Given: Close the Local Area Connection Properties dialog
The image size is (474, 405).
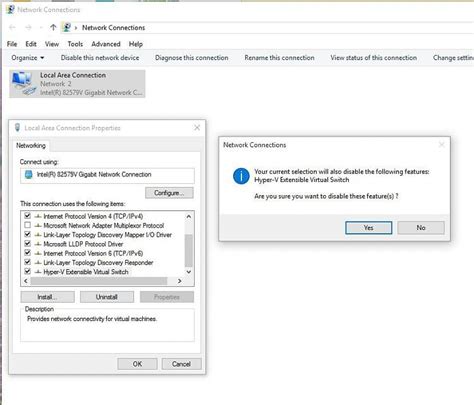Looking at the screenshot, I should 197,128.
